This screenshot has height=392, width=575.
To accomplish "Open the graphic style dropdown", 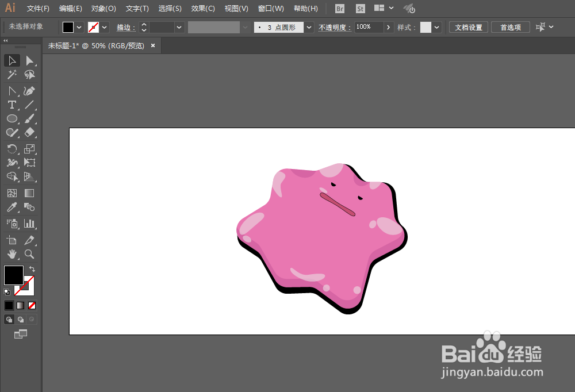I will click(x=436, y=27).
